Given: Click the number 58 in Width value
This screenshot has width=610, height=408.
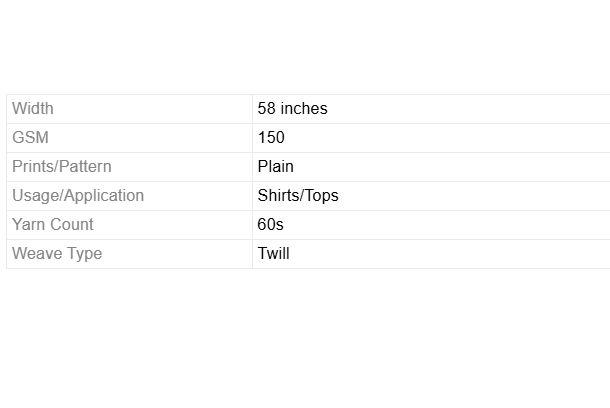Looking at the screenshot, I should click(266, 108).
